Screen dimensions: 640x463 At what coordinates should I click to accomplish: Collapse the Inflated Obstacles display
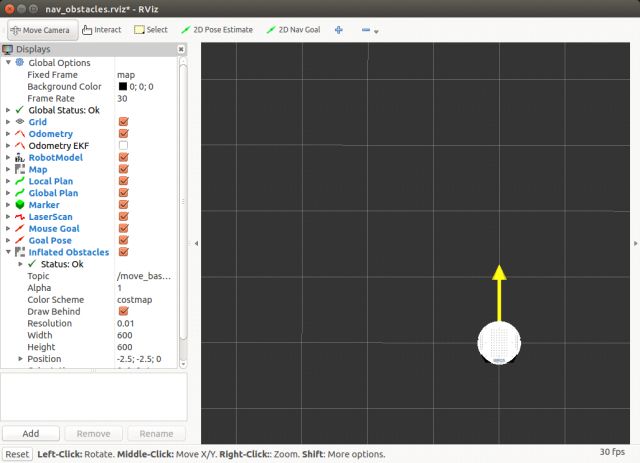click(9, 252)
